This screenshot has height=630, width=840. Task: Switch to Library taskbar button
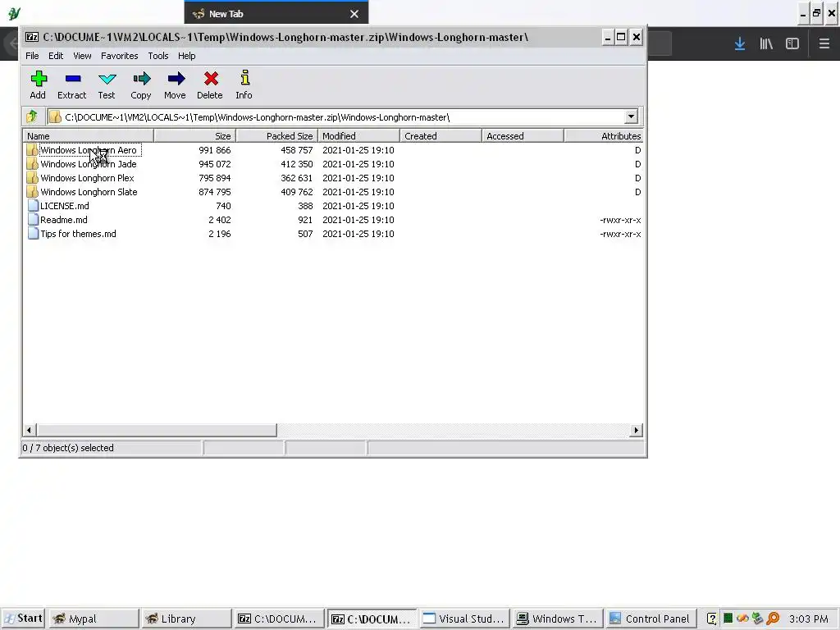click(186, 619)
